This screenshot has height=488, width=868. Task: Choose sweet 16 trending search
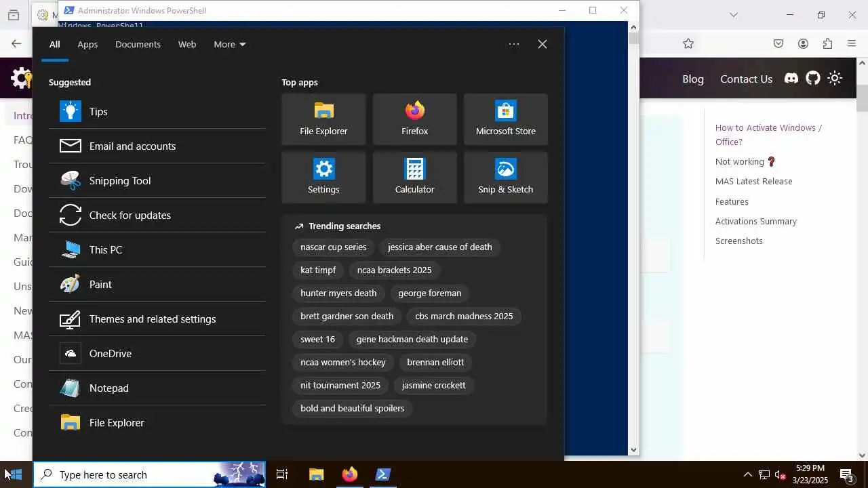pos(317,339)
